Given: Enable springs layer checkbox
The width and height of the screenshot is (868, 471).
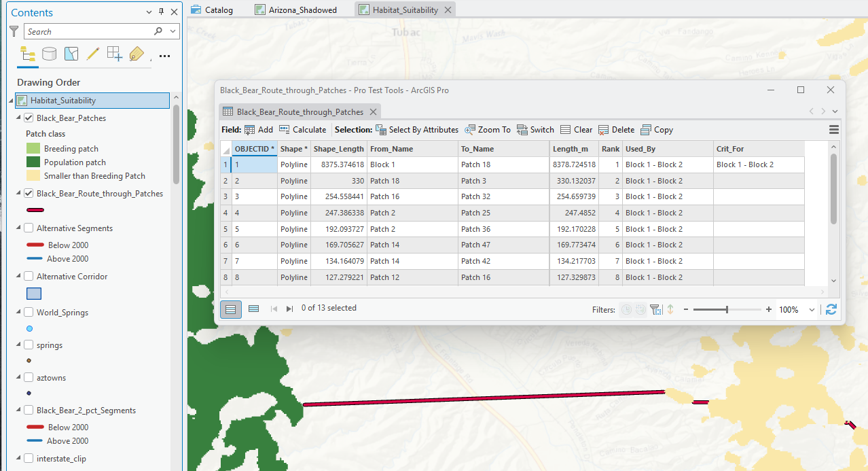Looking at the screenshot, I should coord(29,345).
